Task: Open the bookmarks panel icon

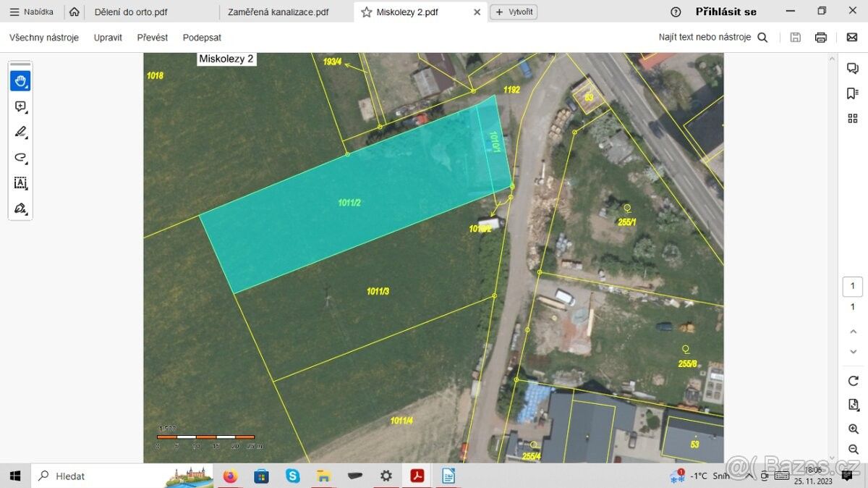Action: click(x=852, y=93)
